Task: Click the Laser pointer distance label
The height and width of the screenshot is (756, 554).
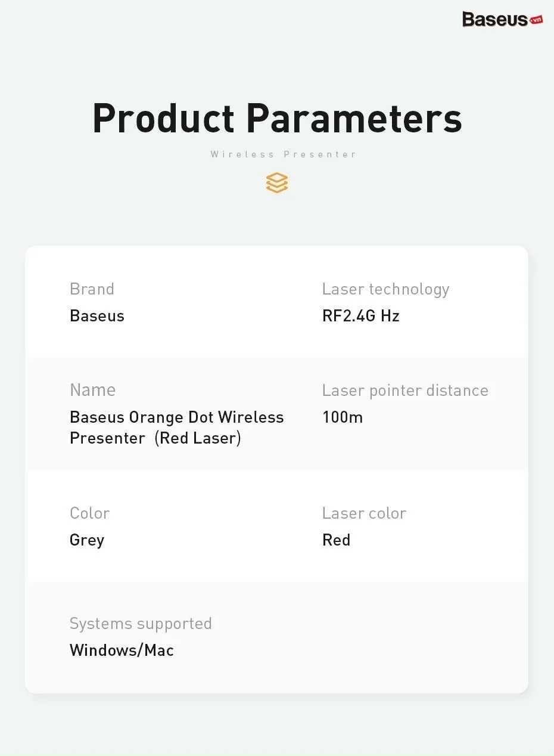Action: point(405,391)
